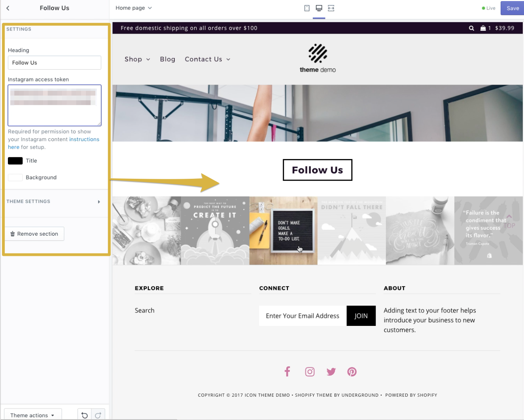Viewport: 524px width, 420px height.
Task: Click the Instagram icon in footer
Action: coord(310,371)
